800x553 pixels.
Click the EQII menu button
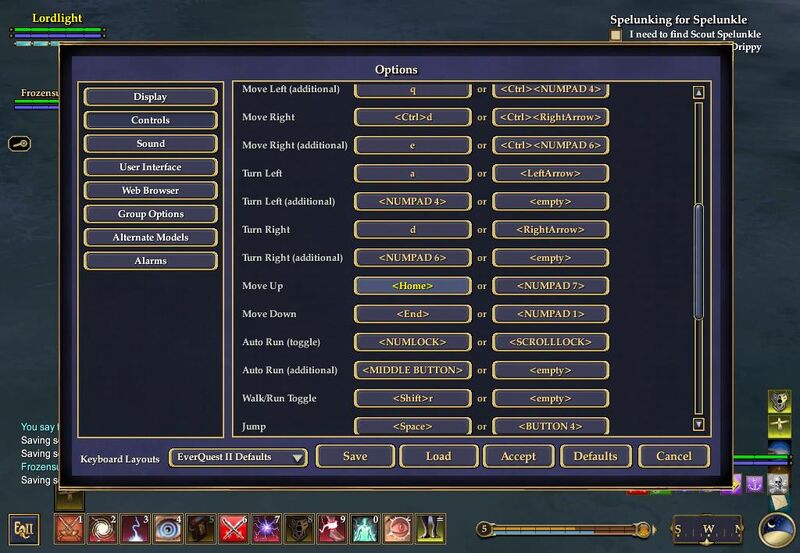(23, 527)
